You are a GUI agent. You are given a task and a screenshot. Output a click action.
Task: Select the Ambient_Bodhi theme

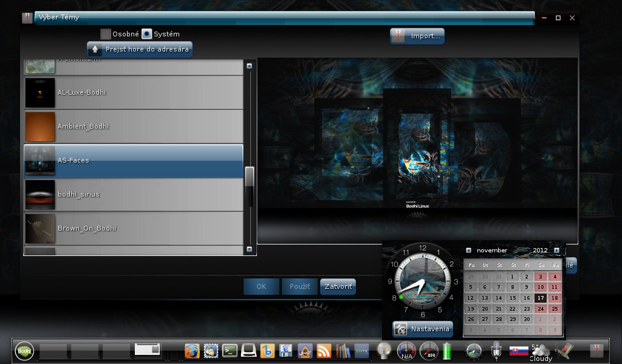click(134, 126)
